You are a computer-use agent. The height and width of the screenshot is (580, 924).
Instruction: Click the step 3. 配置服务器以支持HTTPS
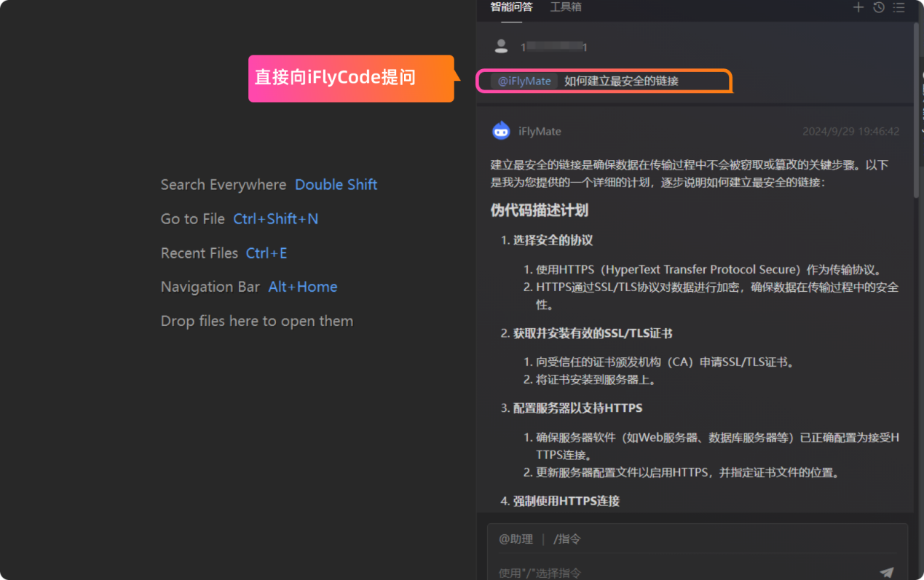572,408
